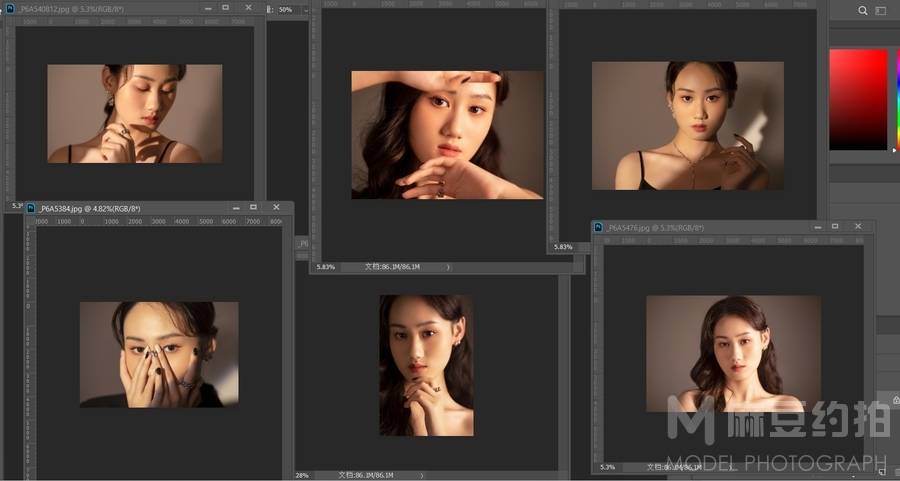The height and width of the screenshot is (481, 900).
Task: Click 5.83% zoom field under hand-on-forehead portrait
Action: [325, 267]
